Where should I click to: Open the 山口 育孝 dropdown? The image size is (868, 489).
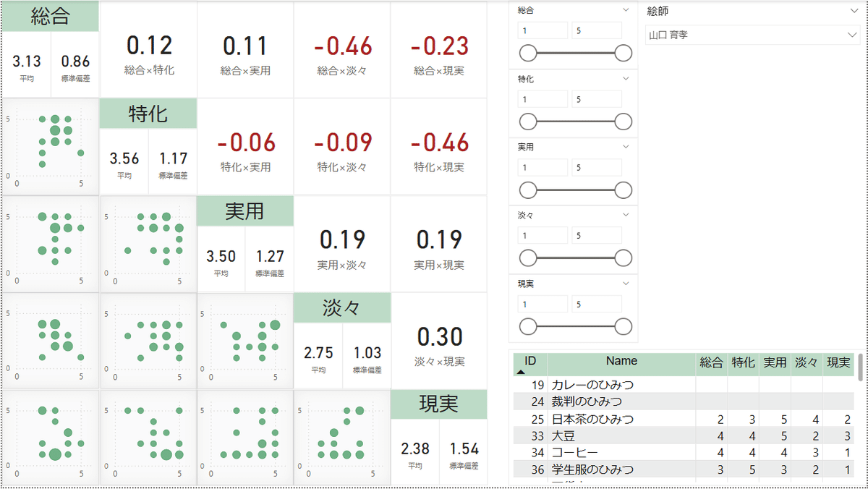(x=752, y=35)
